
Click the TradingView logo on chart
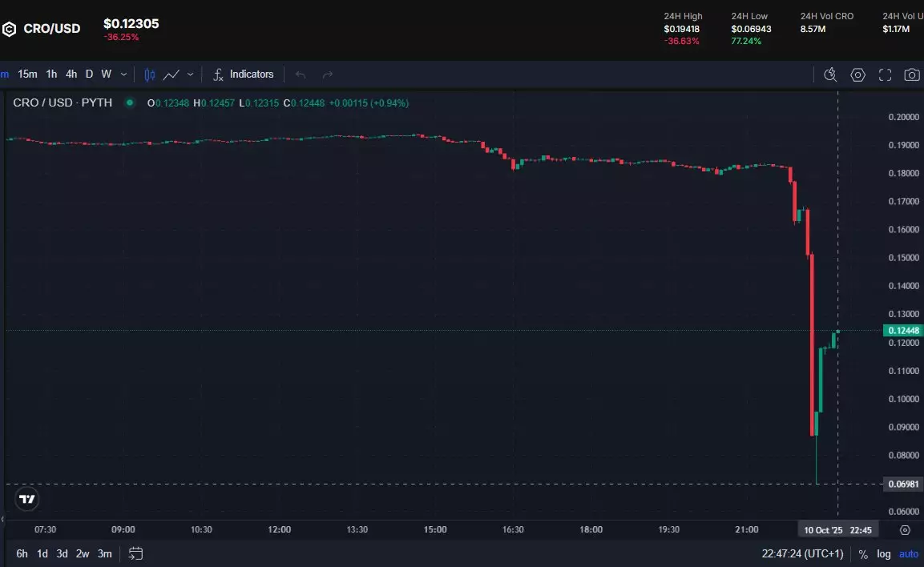click(x=27, y=499)
